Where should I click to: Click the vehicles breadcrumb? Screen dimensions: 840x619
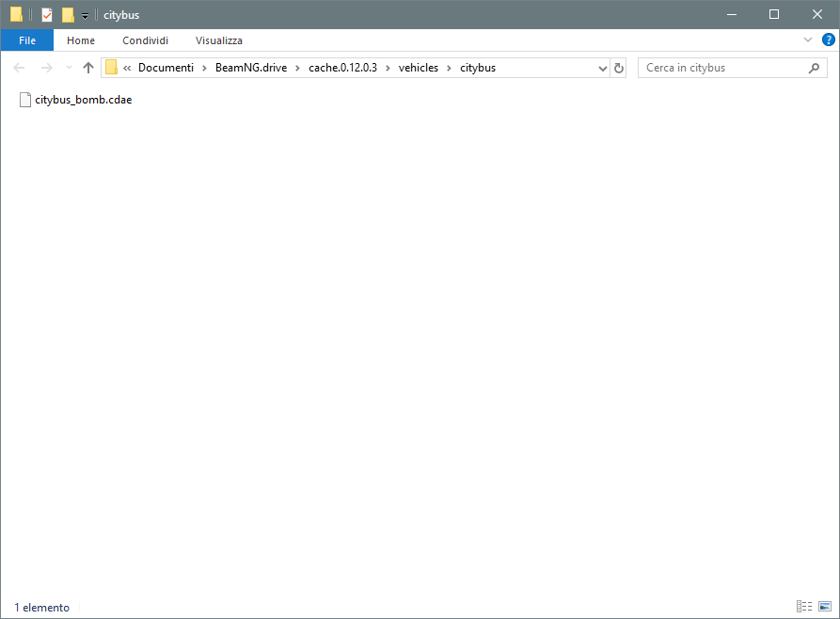pos(419,68)
